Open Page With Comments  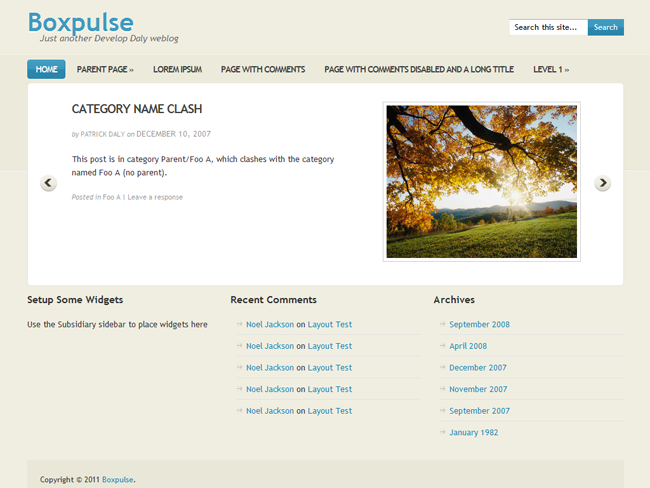point(263,69)
